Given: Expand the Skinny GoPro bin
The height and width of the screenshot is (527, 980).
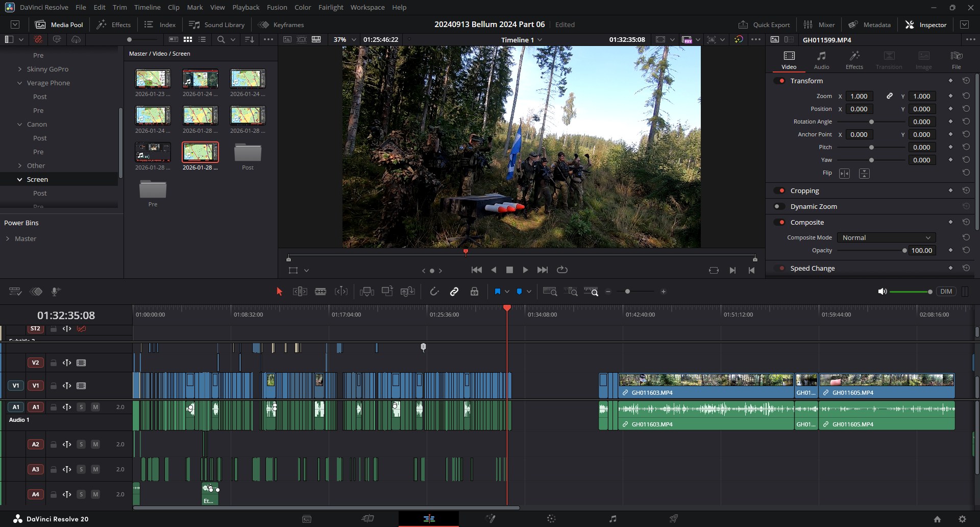Looking at the screenshot, I should coord(20,69).
